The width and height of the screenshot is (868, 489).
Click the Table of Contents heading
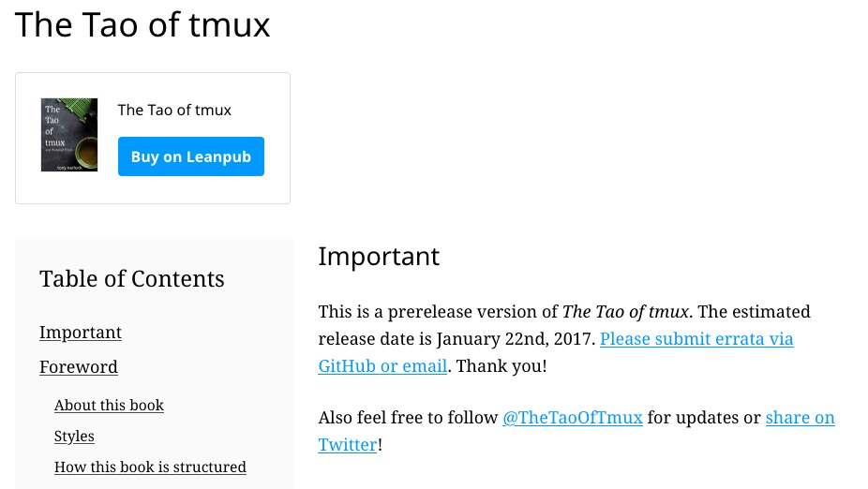pyautogui.click(x=132, y=279)
